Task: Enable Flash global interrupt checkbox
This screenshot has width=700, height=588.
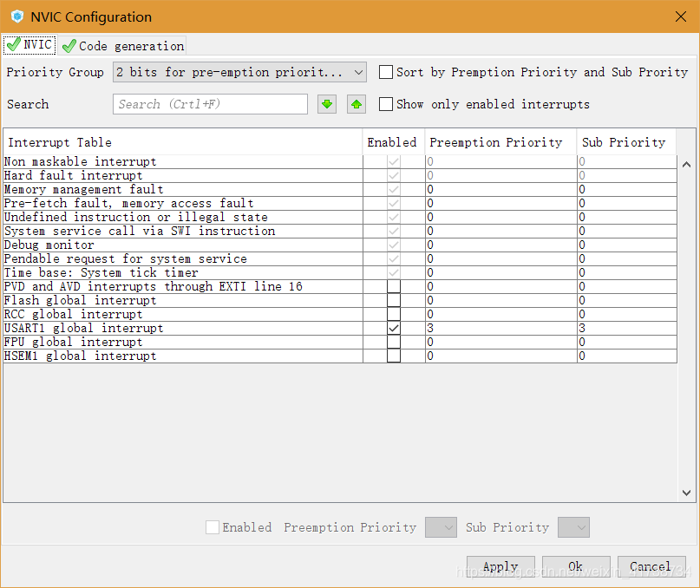Action: click(394, 300)
